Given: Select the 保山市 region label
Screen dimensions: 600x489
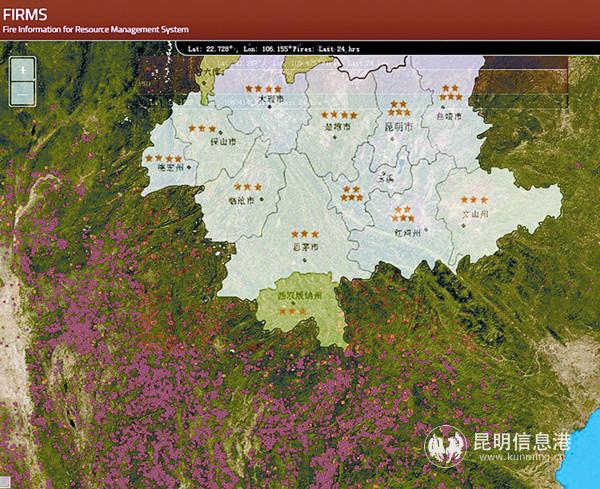Looking at the screenshot, I should click(224, 142).
